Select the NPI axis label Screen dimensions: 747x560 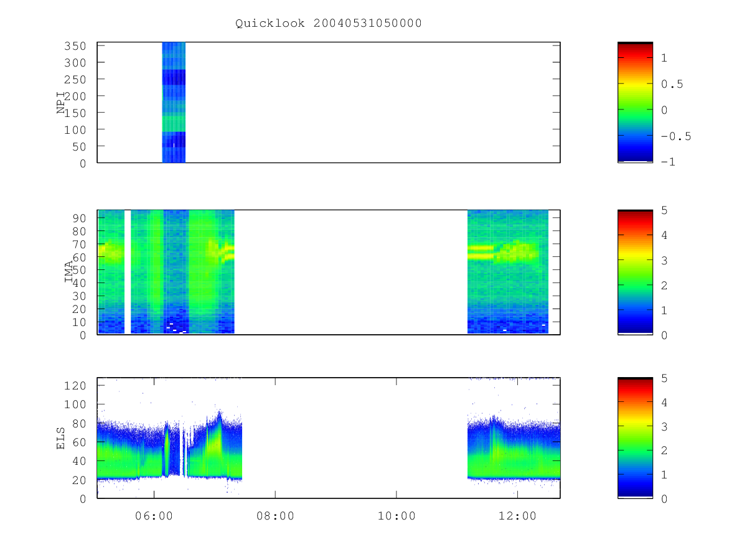[x=61, y=102]
